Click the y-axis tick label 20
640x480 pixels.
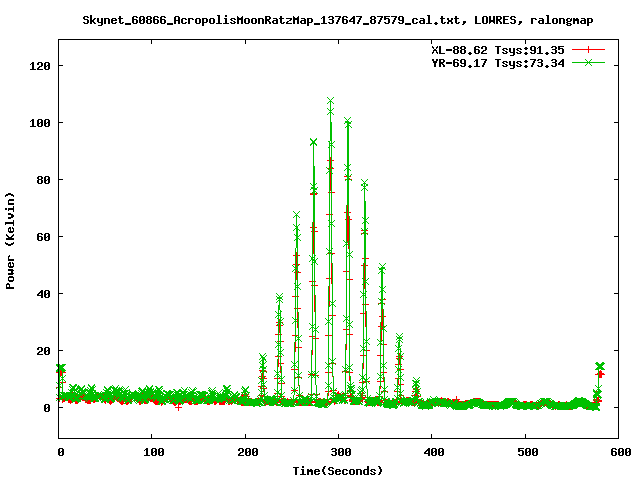point(44,351)
